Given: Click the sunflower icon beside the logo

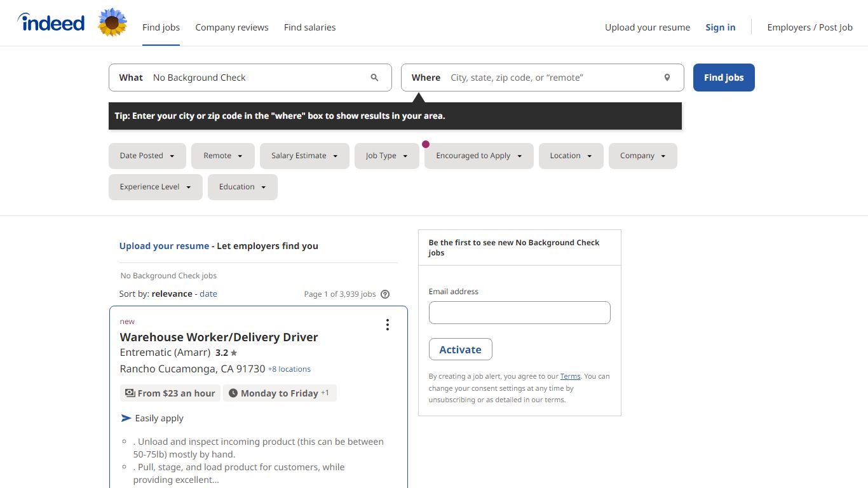Looking at the screenshot, I should coord(112,22).
